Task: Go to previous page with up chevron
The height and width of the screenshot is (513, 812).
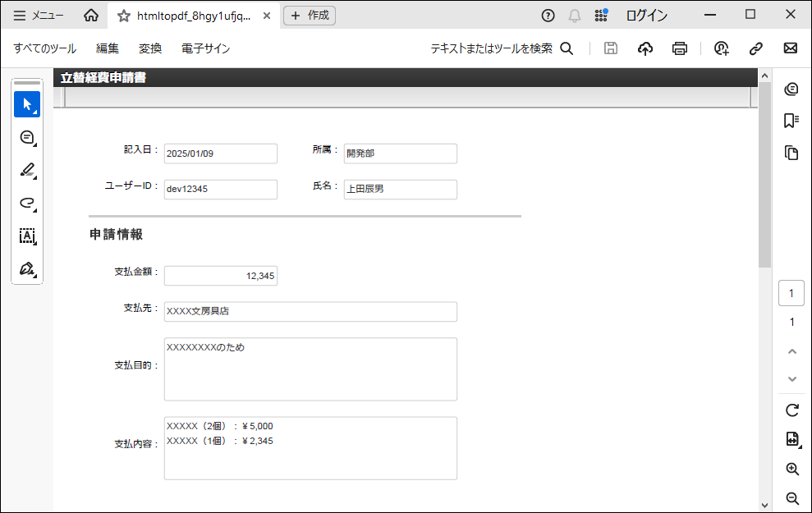Action: [791, 351]
